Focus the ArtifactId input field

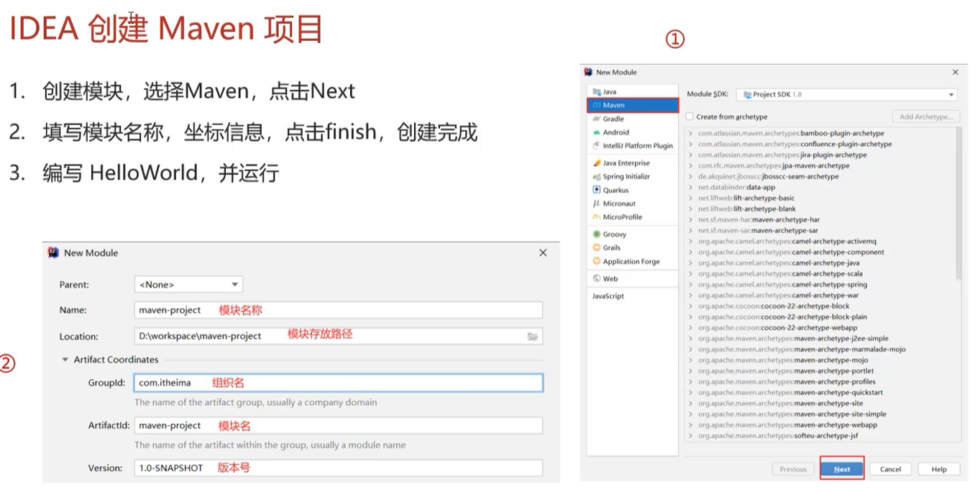tap(338, 425)
